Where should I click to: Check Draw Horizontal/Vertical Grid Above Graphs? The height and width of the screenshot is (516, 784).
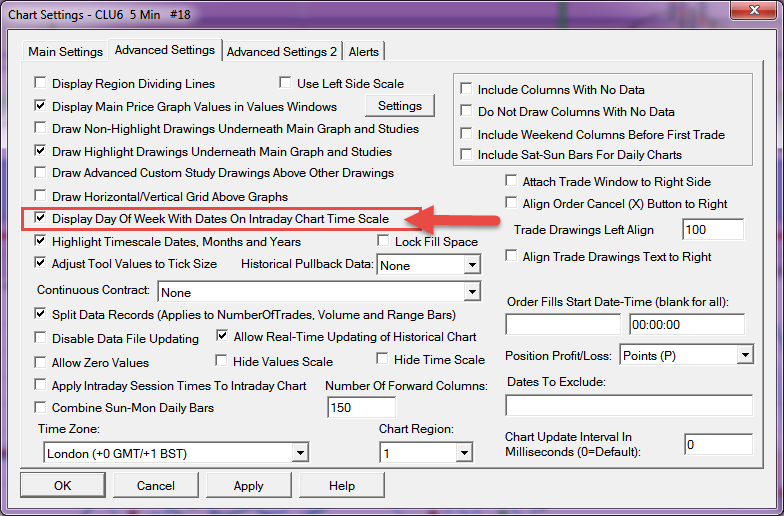click(x=40, y=195)
